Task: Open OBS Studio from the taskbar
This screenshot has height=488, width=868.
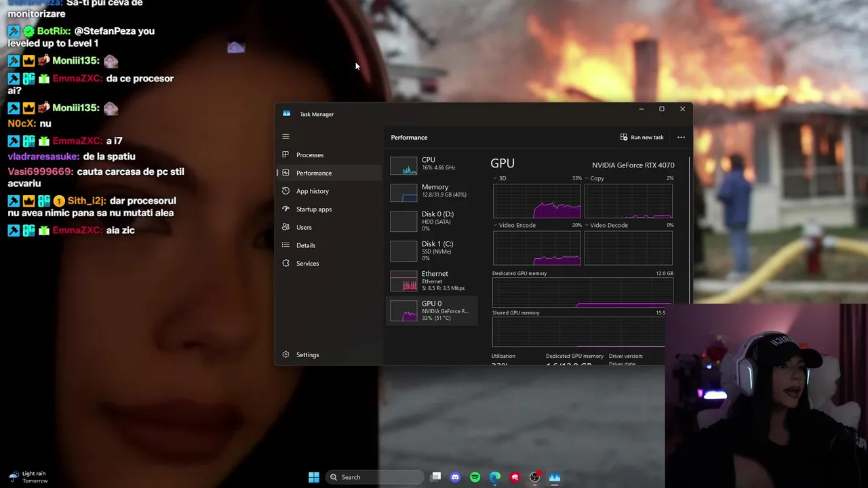Action: click(534, 477)
